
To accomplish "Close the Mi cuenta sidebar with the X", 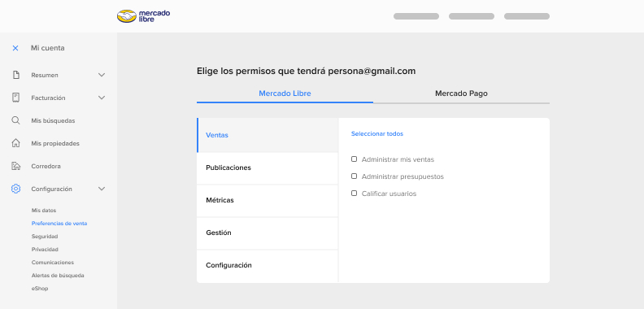I will [x=15, y=48].
